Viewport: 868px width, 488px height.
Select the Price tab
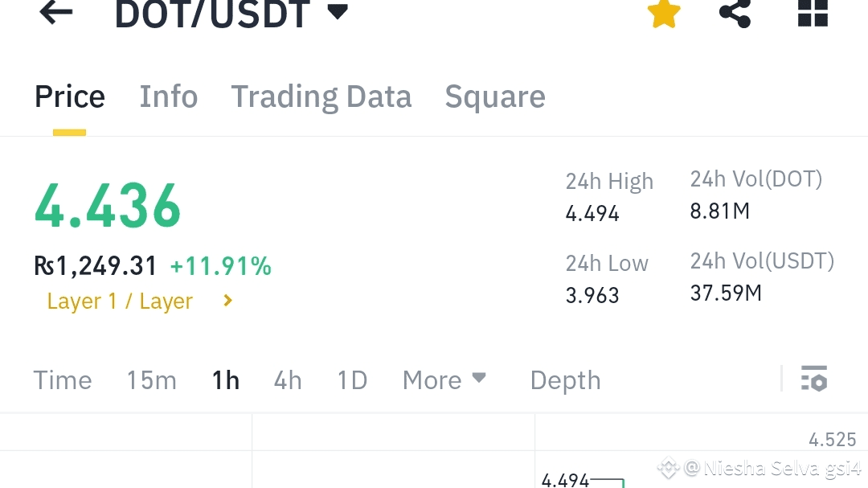click(x=70, y=96)
